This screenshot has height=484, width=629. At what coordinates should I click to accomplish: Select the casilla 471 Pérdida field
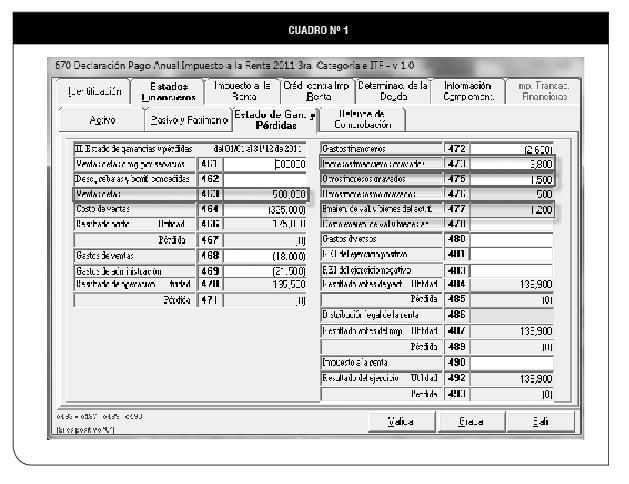tap(265, 300)
